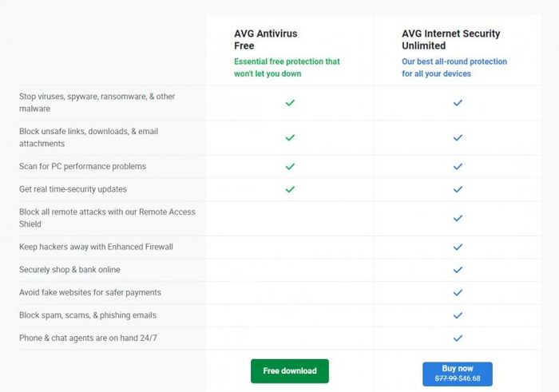
Task: Click the 'Keep hackers away with Enhanced Firewall' text
Action: coord(96,247)
